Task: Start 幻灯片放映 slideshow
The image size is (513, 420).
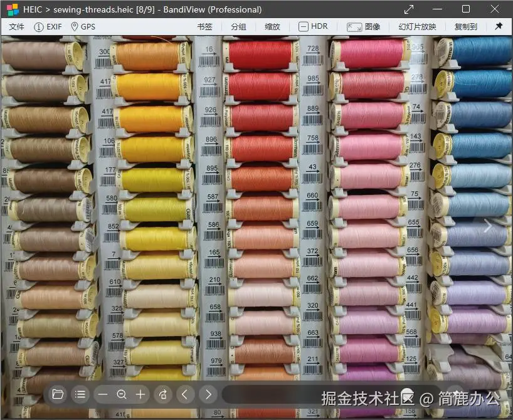Action: point(418,26)
